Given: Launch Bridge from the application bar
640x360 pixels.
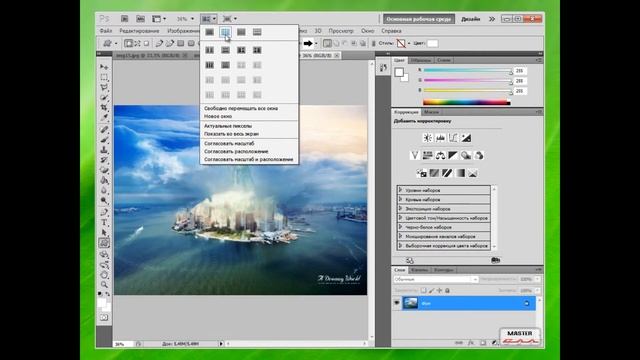Looking at the screenshot, I should pos(124,19).
